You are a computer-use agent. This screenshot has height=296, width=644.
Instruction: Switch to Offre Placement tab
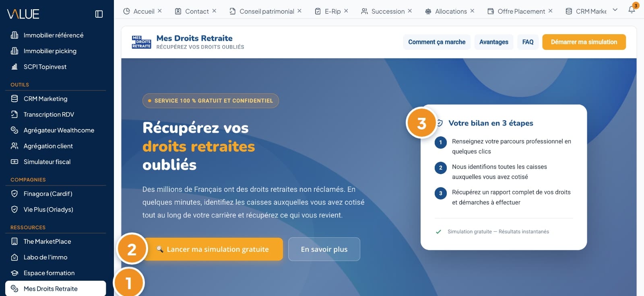tap(516, 11)
